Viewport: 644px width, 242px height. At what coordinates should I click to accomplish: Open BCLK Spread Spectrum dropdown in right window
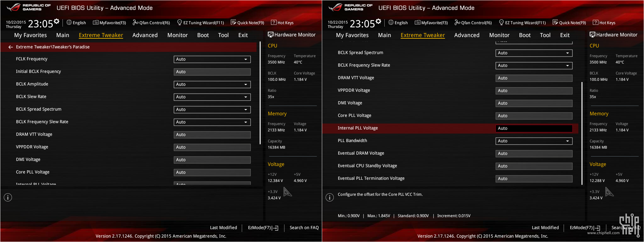pyautogui.click(x=534, y=53)
